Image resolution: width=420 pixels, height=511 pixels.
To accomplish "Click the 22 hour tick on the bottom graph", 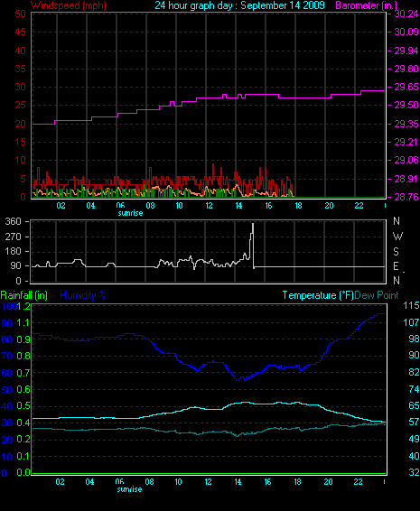I will (358, 482).
